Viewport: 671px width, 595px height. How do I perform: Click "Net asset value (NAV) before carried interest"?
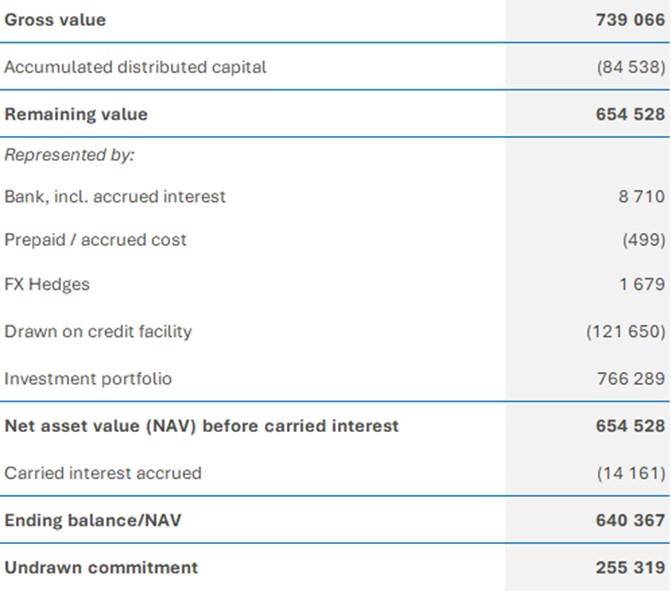[201, 425]
